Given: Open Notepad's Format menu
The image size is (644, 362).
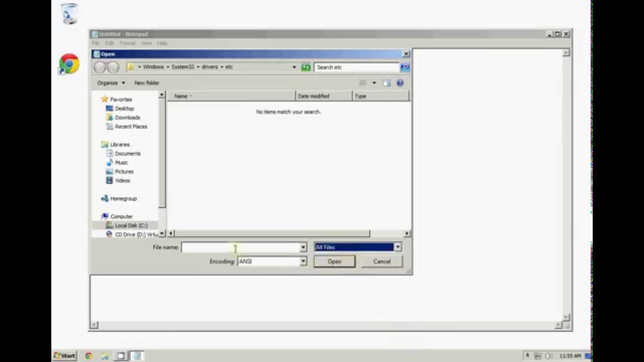Looking at the screenshot, I should pos(127,43).
